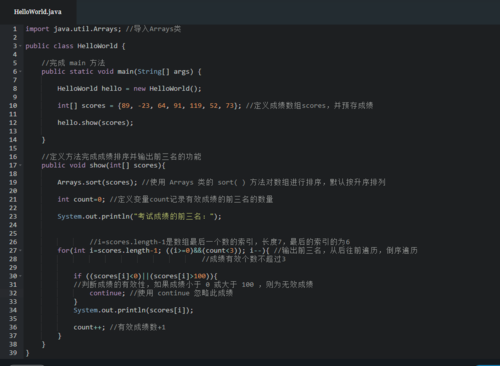The height and width of the screenshot is (366, 500).
Task: Click the '(count<3)' loop condition
Action: (221, 251)
